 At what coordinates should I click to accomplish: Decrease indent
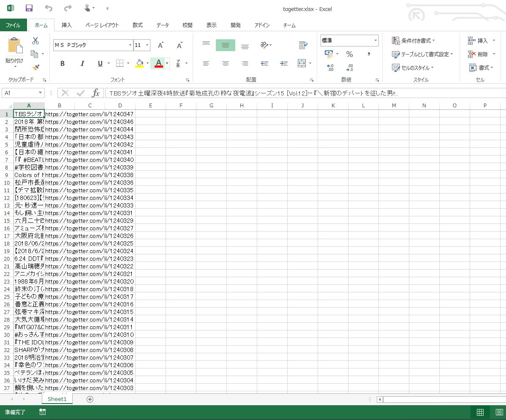[x=264, y=63]
